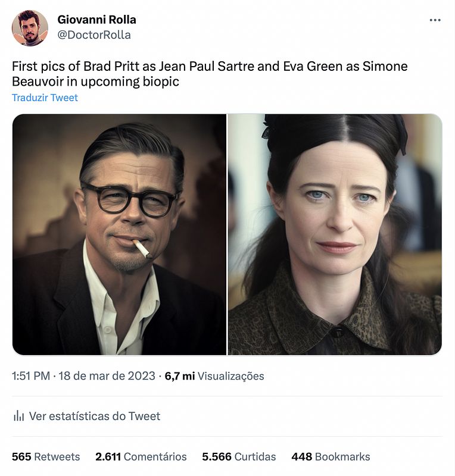Open the three-dot more options menu
This screenshot has width=455, height=476.
click(435, 20)
